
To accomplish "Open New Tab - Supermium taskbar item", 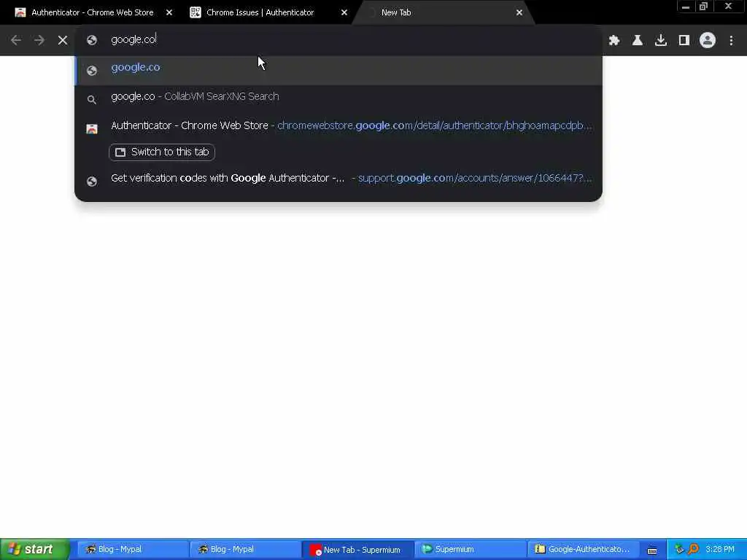I will click(357, 550).
